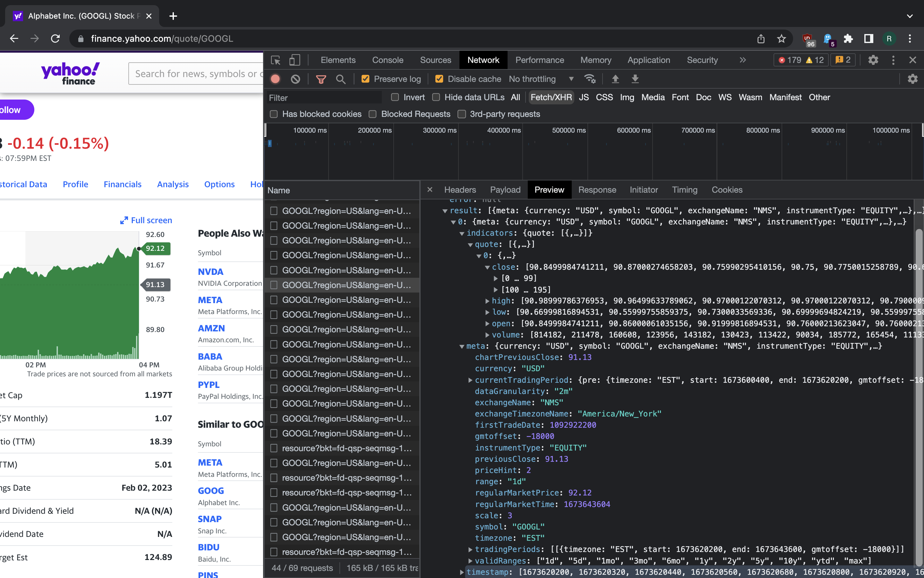Switch to the Console tab
Screen dimensions: 924x578
click(388, 60)
